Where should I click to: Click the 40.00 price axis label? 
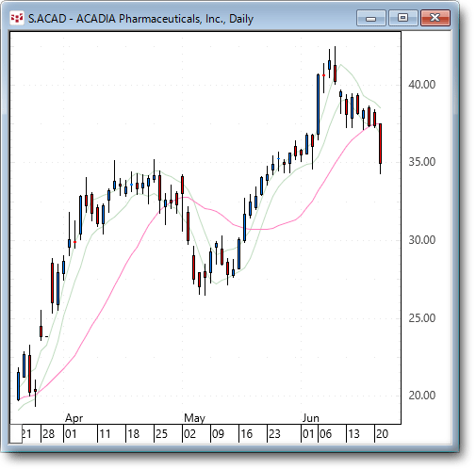(422, 85)
